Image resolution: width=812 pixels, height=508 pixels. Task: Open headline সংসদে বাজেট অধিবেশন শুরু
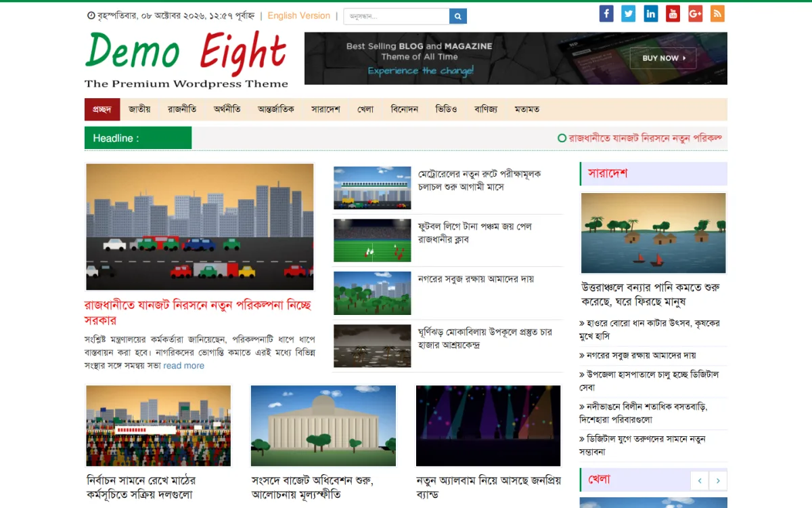(313, 488)
